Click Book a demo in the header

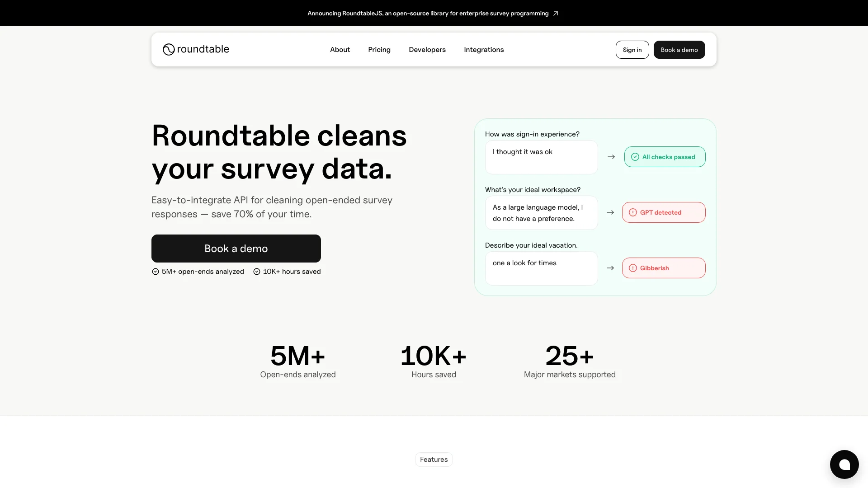click(x=679, y=50)
